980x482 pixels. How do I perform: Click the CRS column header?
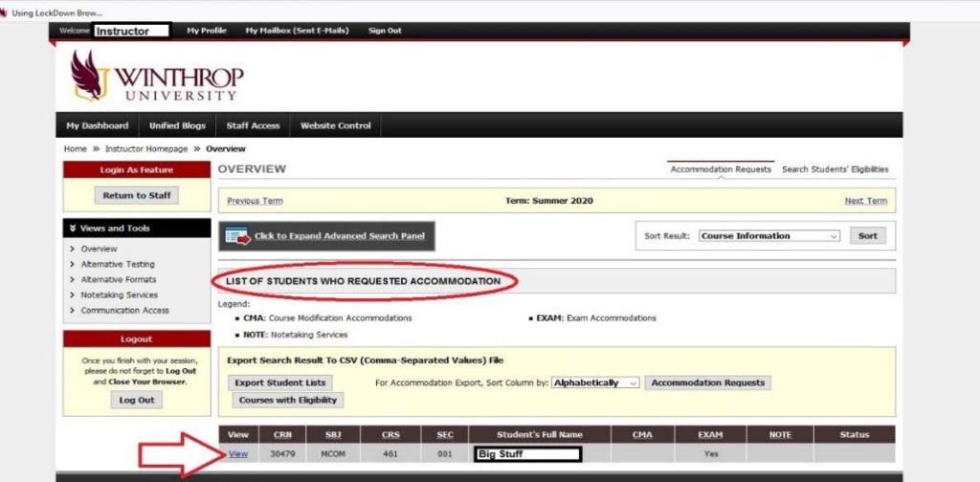click(390, 434)
